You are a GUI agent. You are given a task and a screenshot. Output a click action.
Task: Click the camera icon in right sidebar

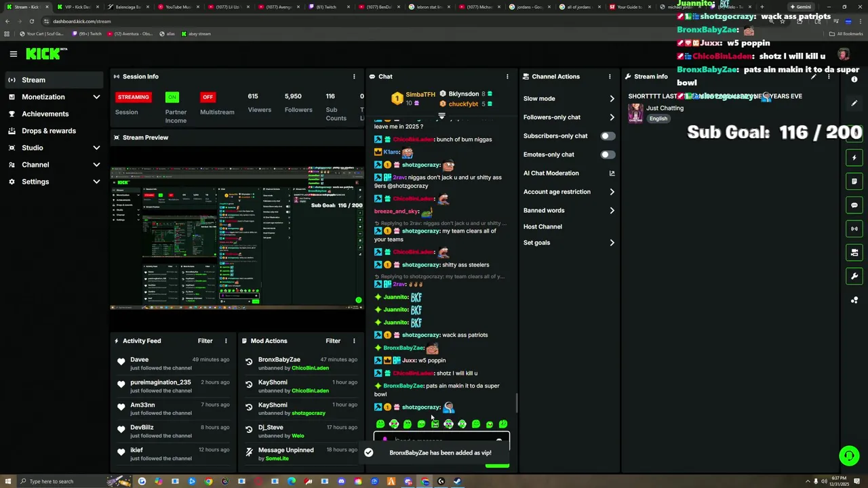tap(854, 253)
